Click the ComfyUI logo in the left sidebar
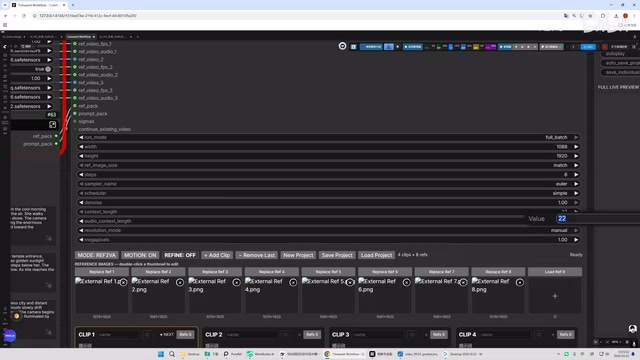This screenshot has width=640, height=360. click(5, 47)
